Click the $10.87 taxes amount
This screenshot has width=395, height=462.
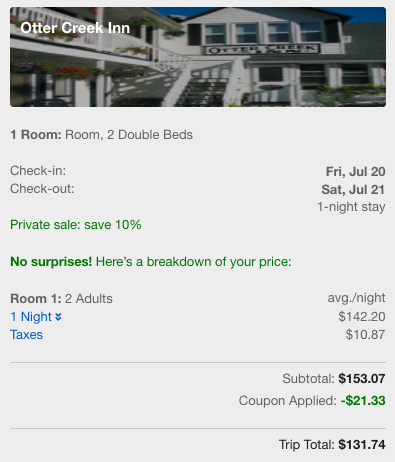point(365,335)
